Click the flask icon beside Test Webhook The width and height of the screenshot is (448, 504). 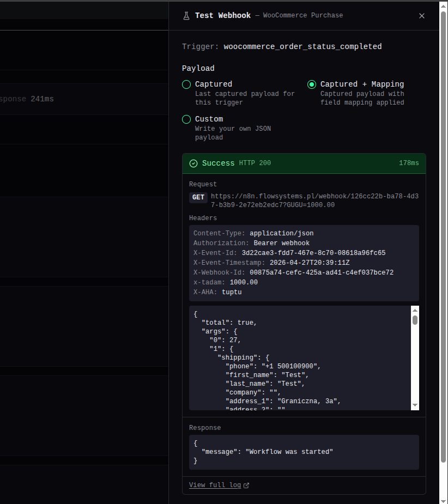click(x=186, y=16)
